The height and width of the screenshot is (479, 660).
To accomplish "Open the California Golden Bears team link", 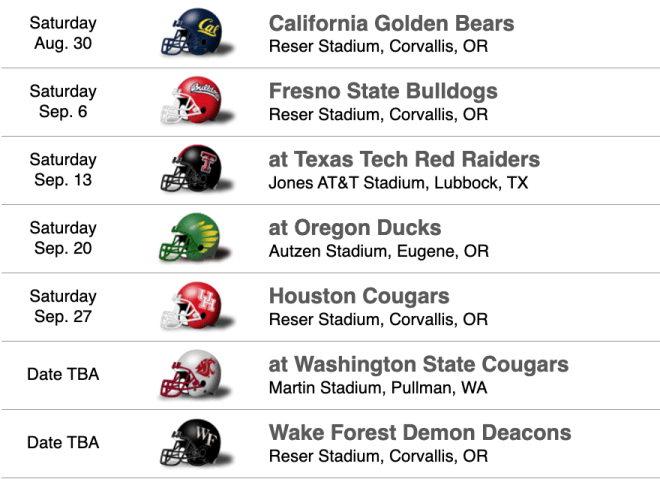I will point(391,24).
